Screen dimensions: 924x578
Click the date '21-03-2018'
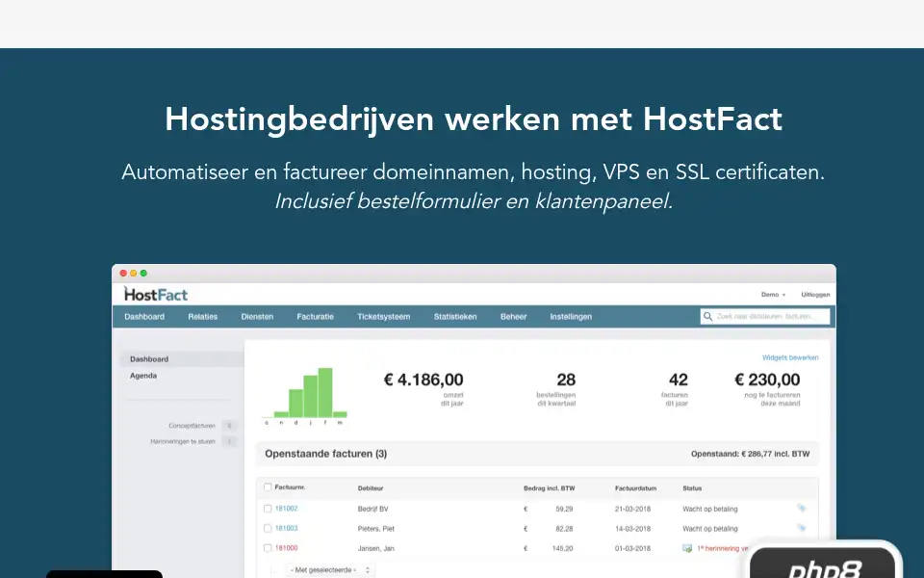coord(633,509)
